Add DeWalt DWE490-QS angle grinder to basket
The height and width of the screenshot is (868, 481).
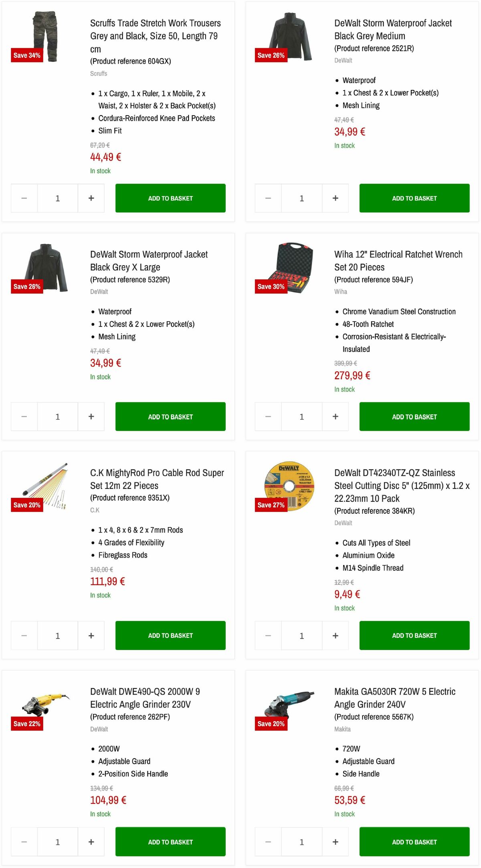(170, 842)
